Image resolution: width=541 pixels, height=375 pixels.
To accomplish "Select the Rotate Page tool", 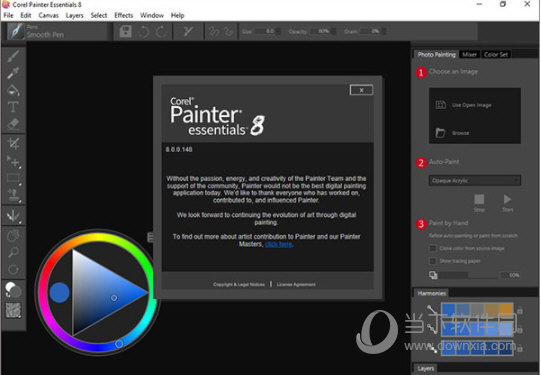I will pyautogui.click(x=13, y=269).
